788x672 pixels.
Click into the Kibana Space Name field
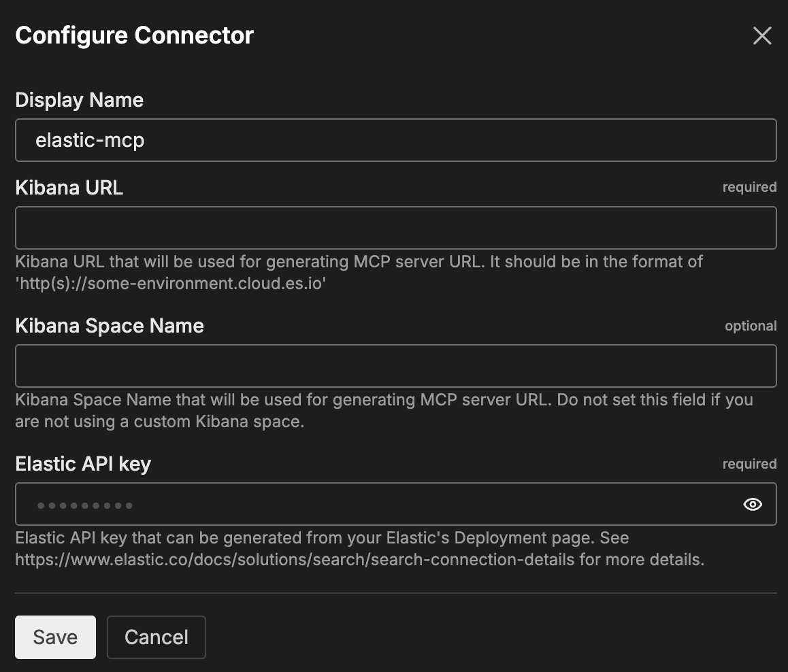pyautogui.click(x=395, y=366)
